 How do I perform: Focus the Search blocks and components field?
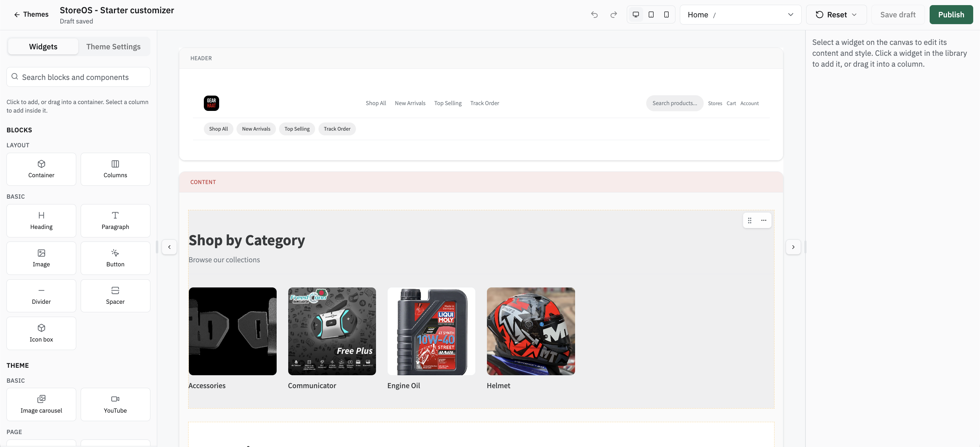pyautogui.click(x=78, y=77)
